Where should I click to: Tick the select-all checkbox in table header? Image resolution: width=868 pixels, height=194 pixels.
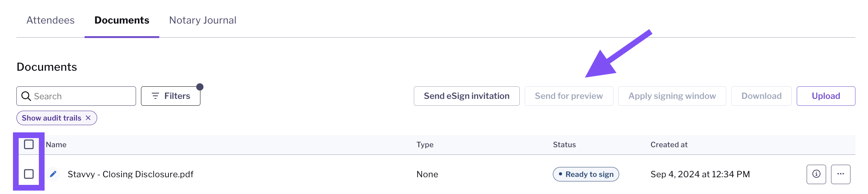29,145
